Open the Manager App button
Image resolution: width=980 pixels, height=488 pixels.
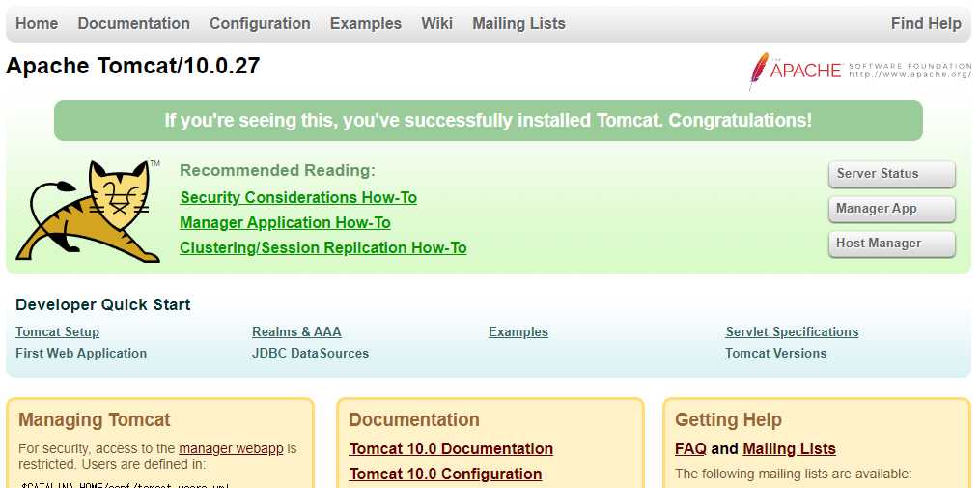coord(892,209)
